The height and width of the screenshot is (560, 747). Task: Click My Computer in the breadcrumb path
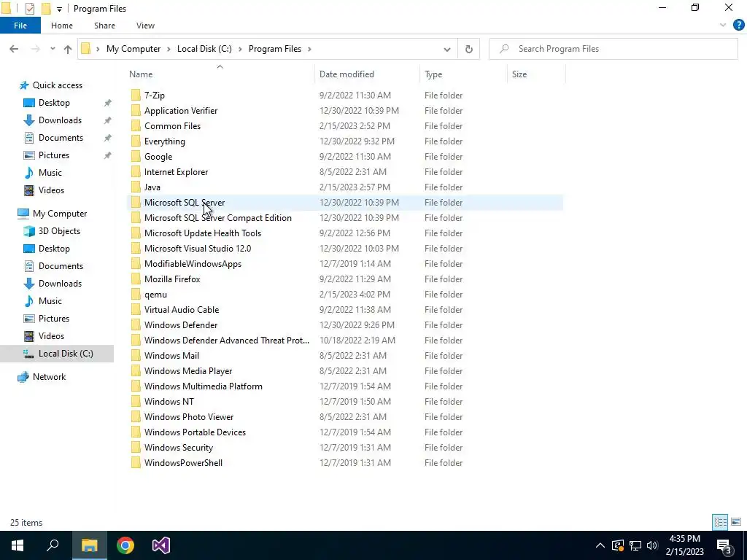(x=133, y=49)
